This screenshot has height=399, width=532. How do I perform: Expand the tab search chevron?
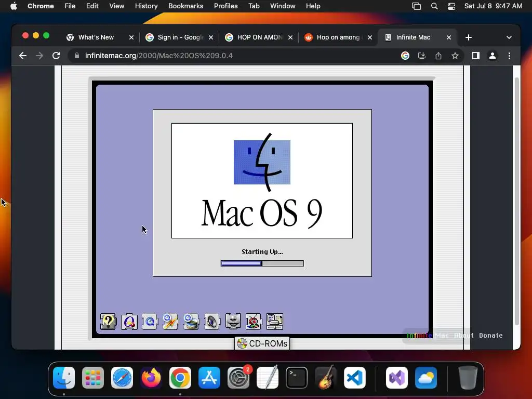click(509, 37)
